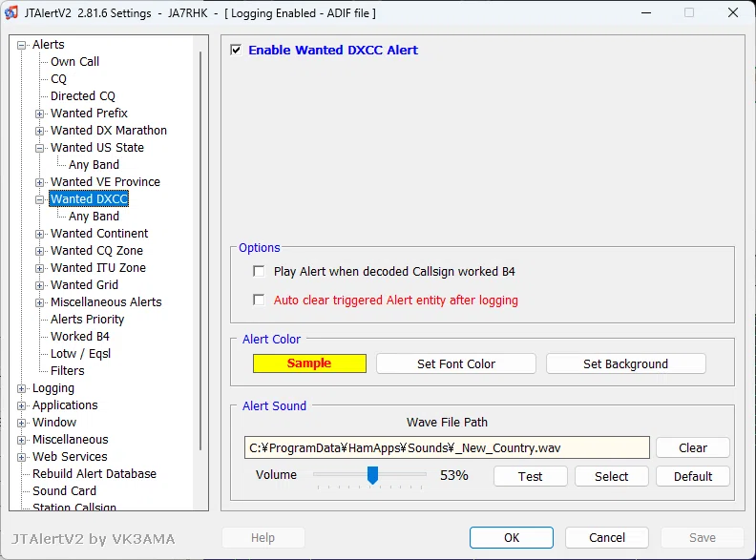756x560 pixels.
Task: Open Wanted VE Province settings
Action: 105,182
